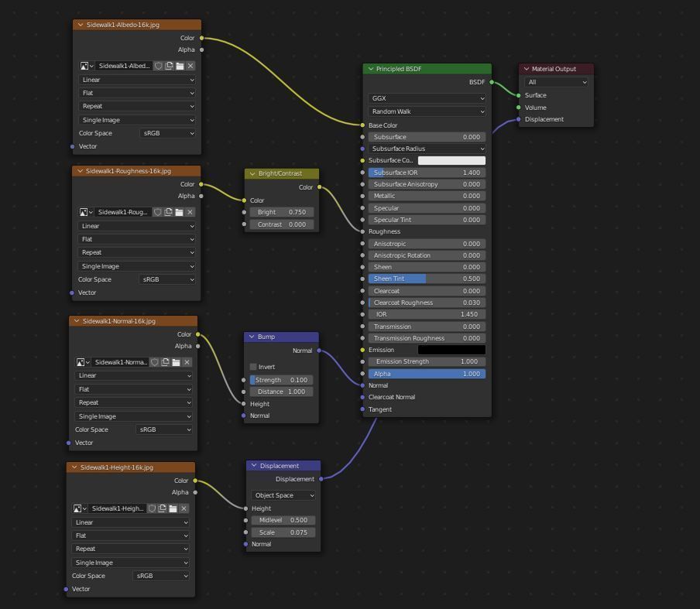Click the Sidewalk1-Albed... image name field
Screen dimensions: 700x609
tap(124, 66)
